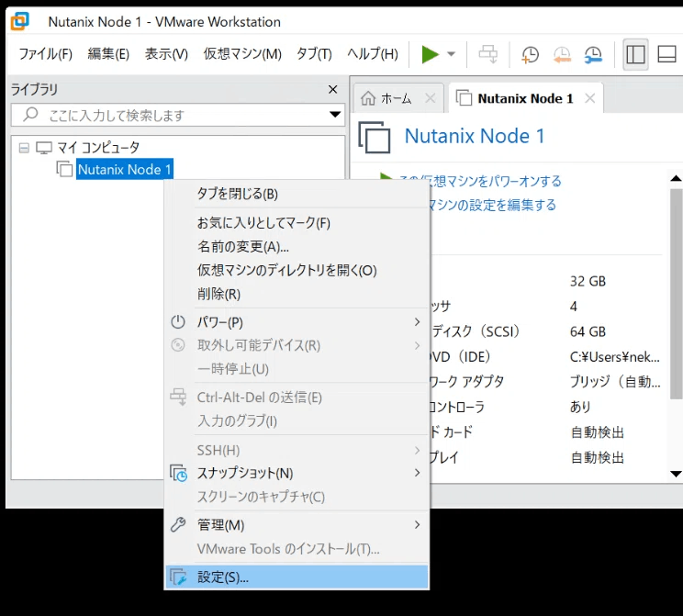Click the processor count value 4
Image resolution: width=683 pixels, height=616 pixels.
tap(574, 307)
